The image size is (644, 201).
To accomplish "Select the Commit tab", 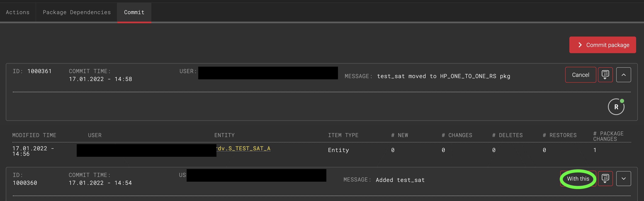I will (x=134, y=12).
